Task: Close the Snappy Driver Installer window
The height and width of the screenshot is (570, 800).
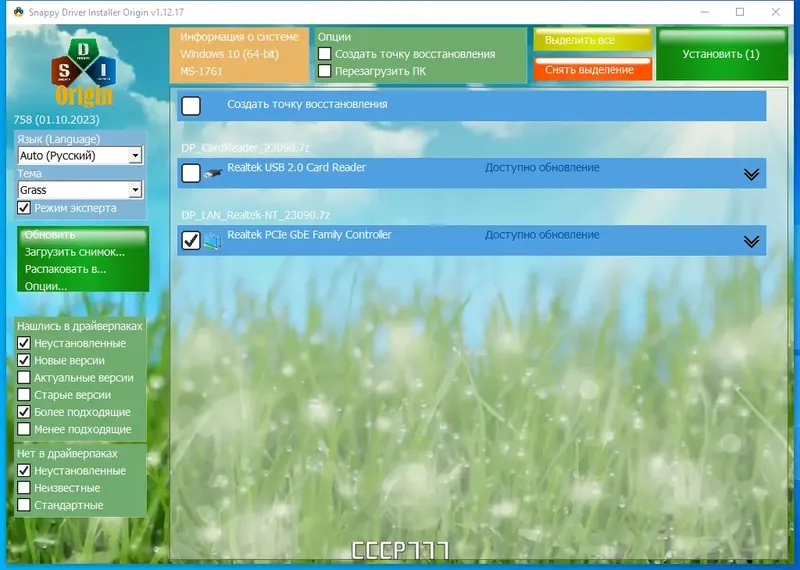Action: click(x=776, y=12)
